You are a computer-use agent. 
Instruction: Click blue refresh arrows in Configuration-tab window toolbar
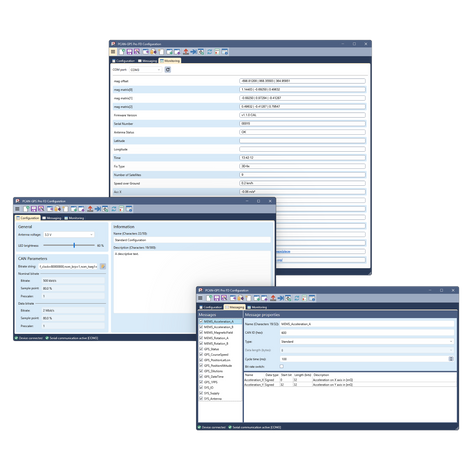click(x=114, y=209)
